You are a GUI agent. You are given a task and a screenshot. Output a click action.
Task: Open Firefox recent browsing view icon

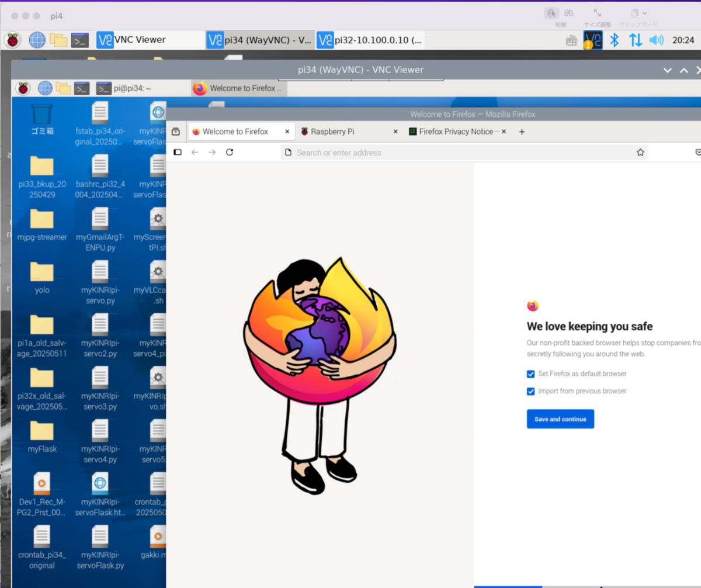coord(176,132)
